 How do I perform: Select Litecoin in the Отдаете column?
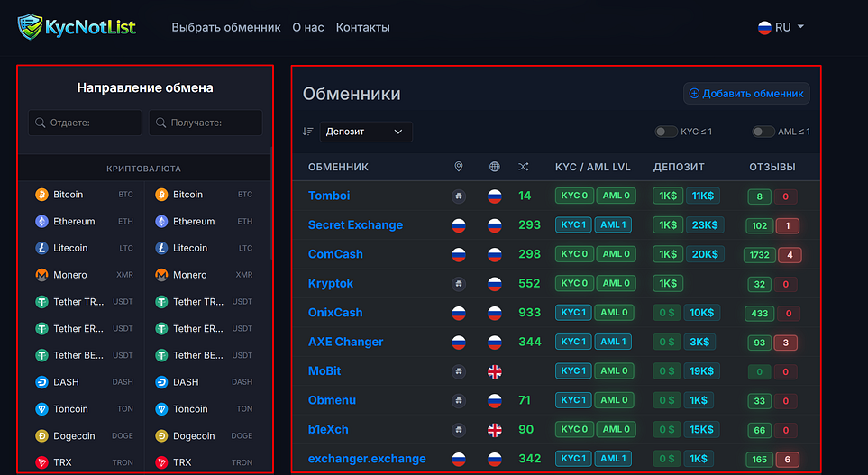84,248
